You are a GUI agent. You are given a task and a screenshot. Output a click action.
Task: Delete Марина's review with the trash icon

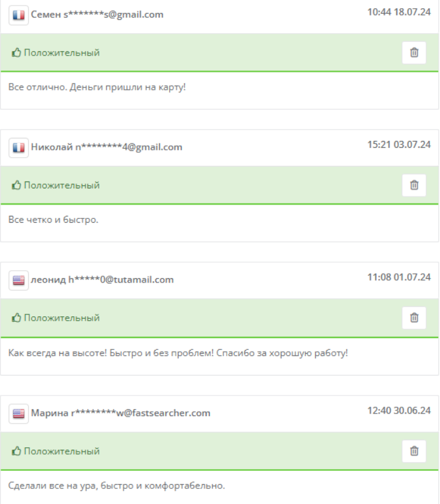[414, 451]
